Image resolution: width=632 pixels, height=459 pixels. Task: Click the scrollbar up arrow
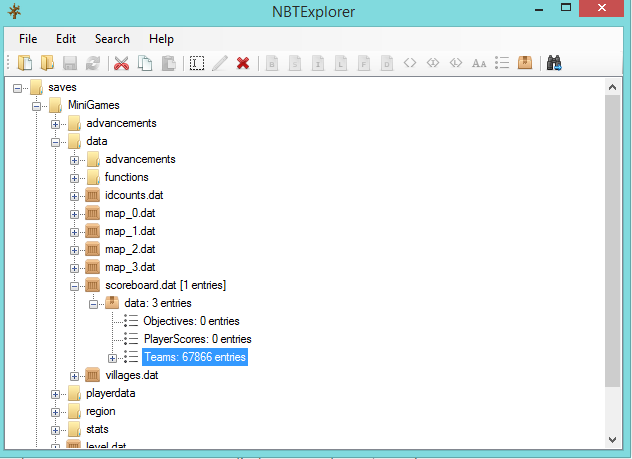[613, 87]
